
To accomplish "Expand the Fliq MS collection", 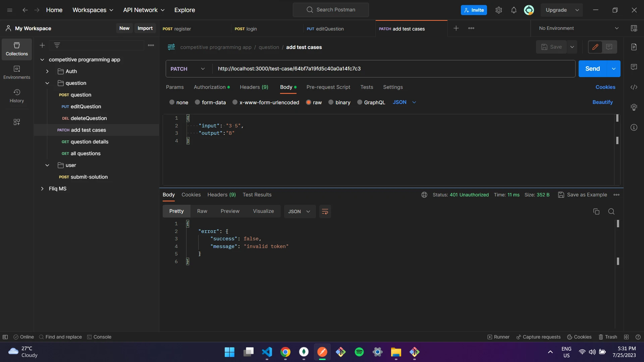I will 42,189.
